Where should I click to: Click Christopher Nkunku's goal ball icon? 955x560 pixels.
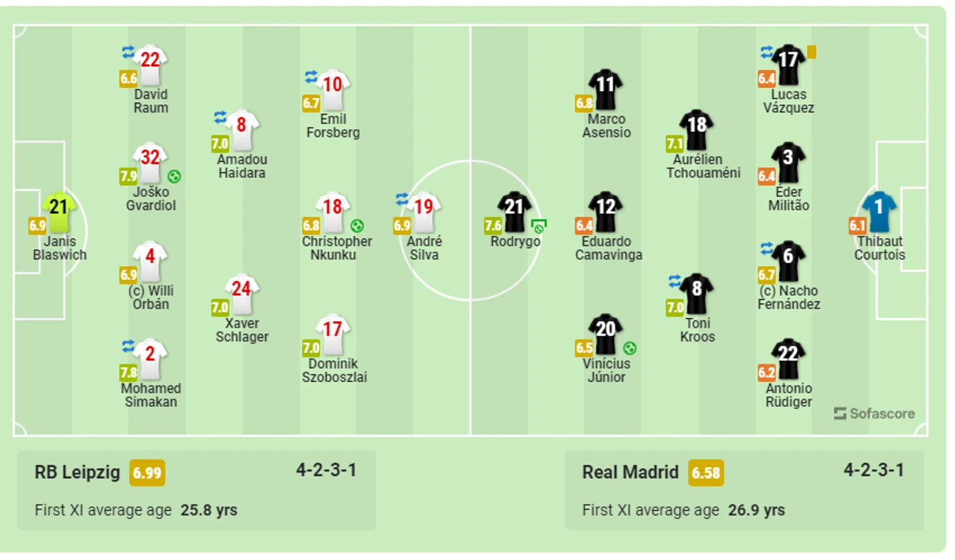coord(357,226)
